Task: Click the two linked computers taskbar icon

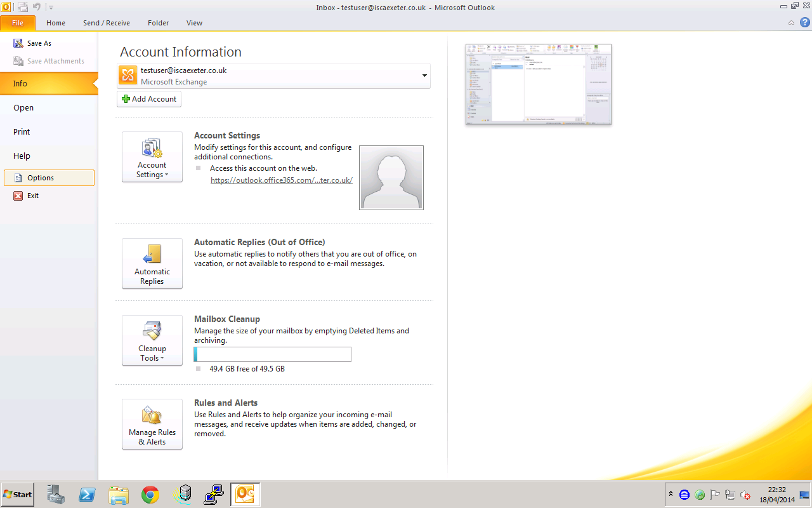Action: [x=213, y=494]
